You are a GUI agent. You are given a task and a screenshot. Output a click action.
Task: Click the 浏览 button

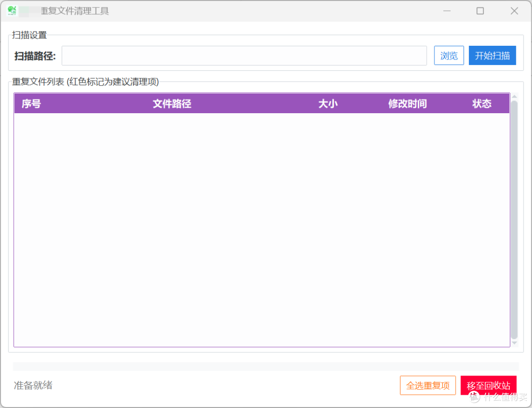(x=449, y=56)
